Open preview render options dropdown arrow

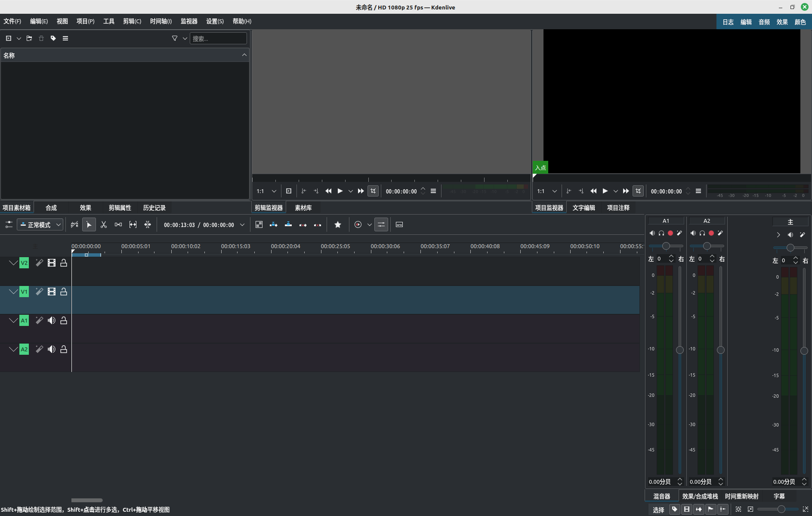369,224
